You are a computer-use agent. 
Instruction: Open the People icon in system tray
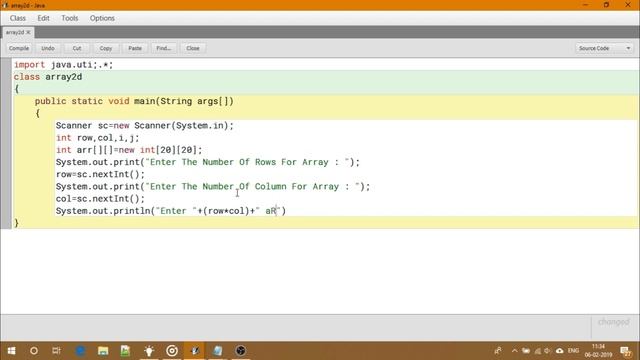(x=498, y=351)
